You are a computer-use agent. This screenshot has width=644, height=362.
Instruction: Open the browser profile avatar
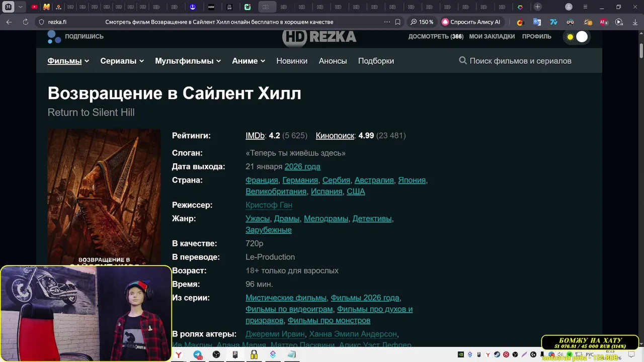click(x=569, y=7)
